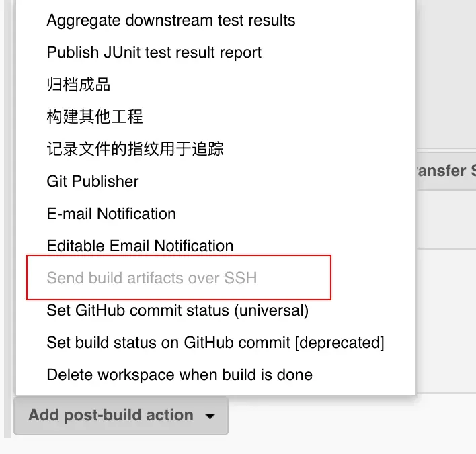
Task: Choose Publish JUnit test result report
Action: (154, 52)
